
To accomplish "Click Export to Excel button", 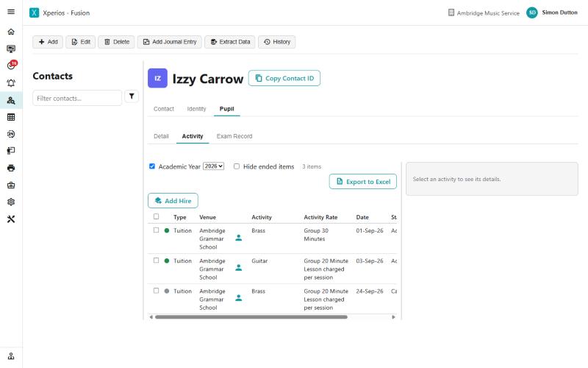I will [x=362, y=182].
